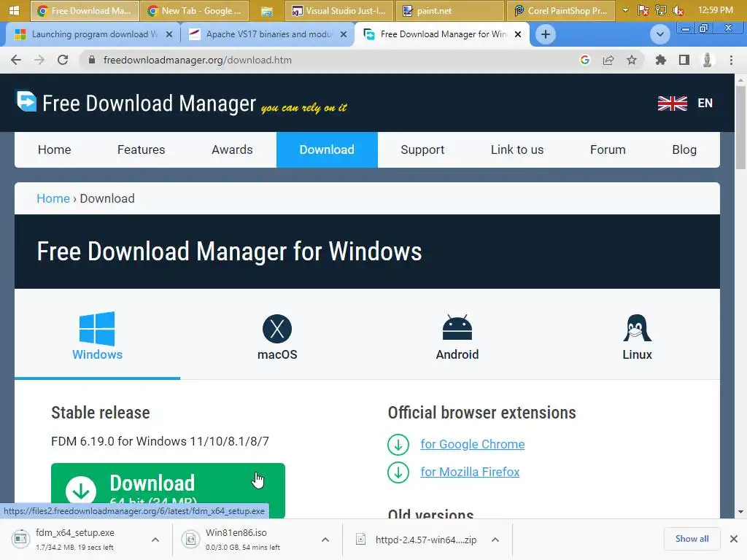Screen dimensions: 747x560
Task: Open the Link to us navigation item
Action: point(517,149)
